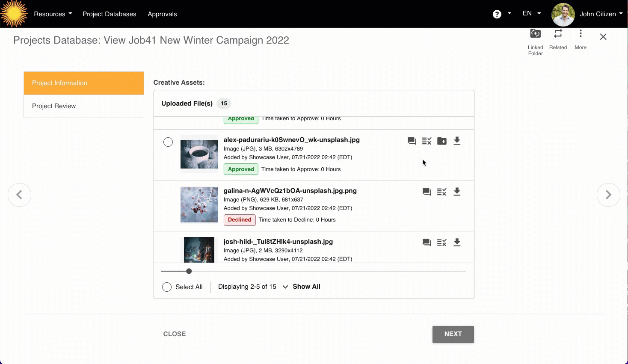Open the EN language dropdown
Viewport: 628px width, 364px height.
pos(531,14)
